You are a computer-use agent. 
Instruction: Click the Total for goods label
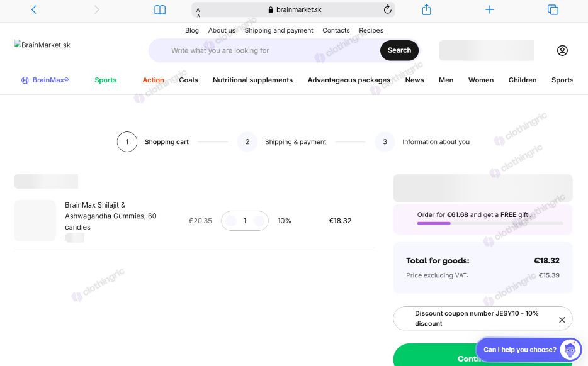coord(438,261)
